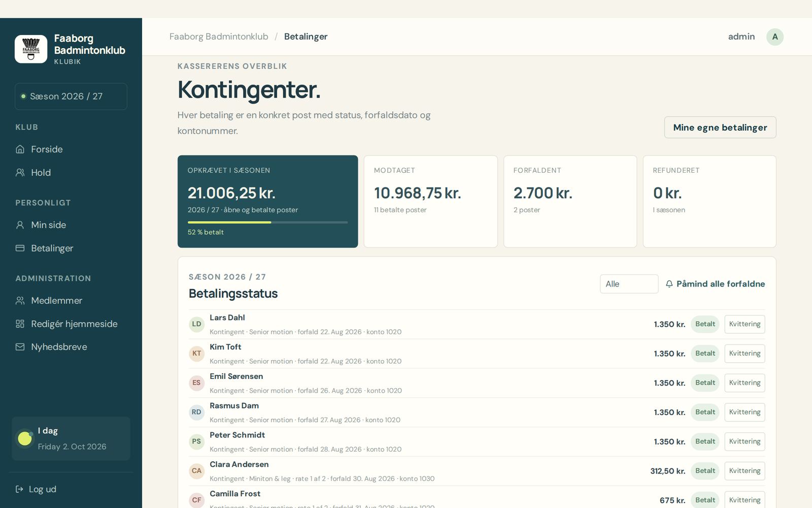Click the Betalingsstatus heading
The image size is (812, 508).
click(233, 294)
